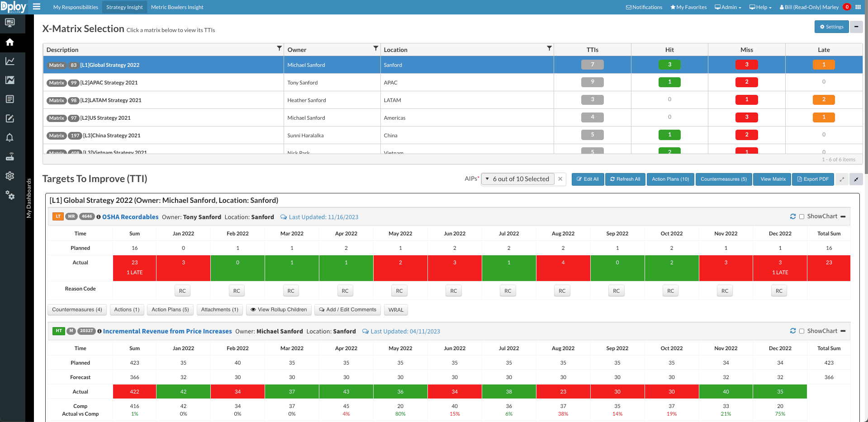Enable ShowChart for OSHA Recordables
This screenshot has height=422, width=868.
(802, 216)
